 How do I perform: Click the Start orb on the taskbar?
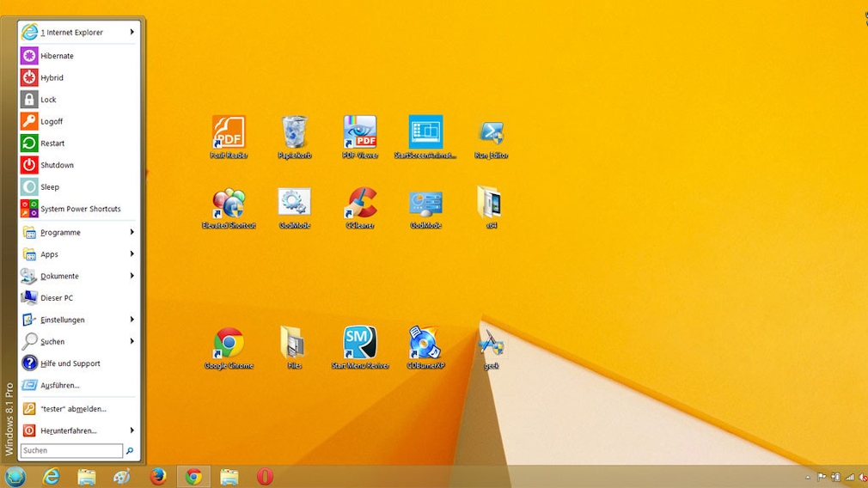(15, 476)
